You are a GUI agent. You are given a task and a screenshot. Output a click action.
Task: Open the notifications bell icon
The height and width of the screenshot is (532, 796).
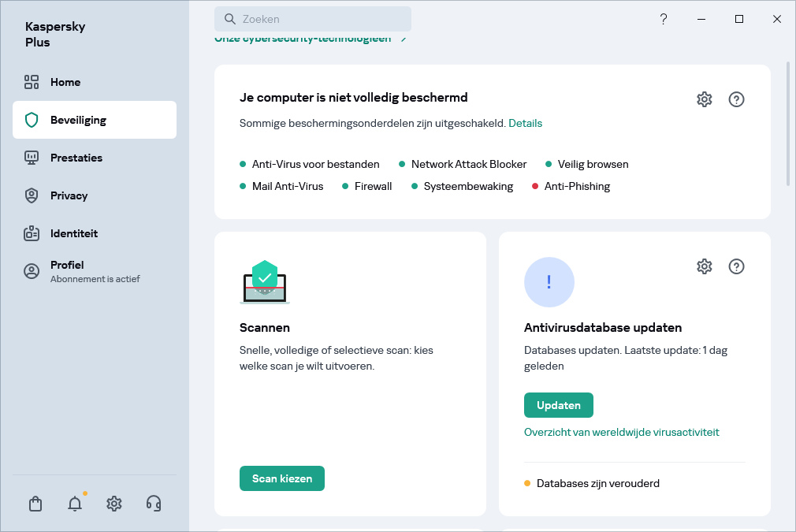point(75,504)
